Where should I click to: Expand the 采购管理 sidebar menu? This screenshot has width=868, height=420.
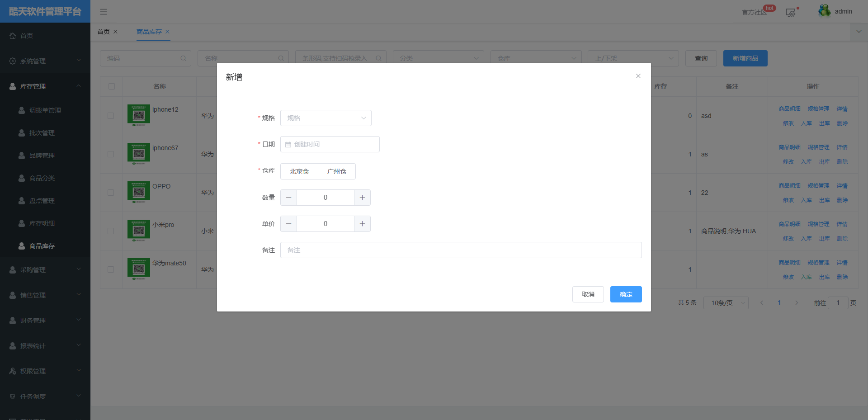tap(45, 270)
